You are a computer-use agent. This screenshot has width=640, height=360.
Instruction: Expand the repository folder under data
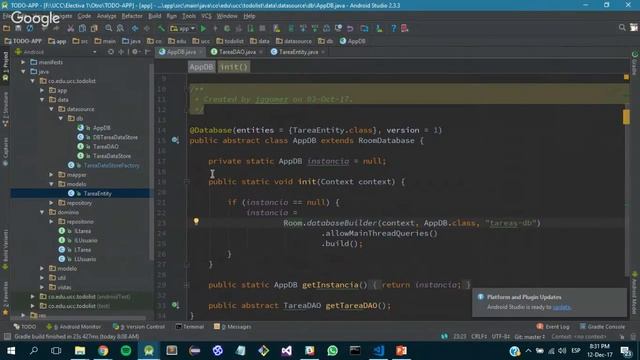(x=51, y=203)
